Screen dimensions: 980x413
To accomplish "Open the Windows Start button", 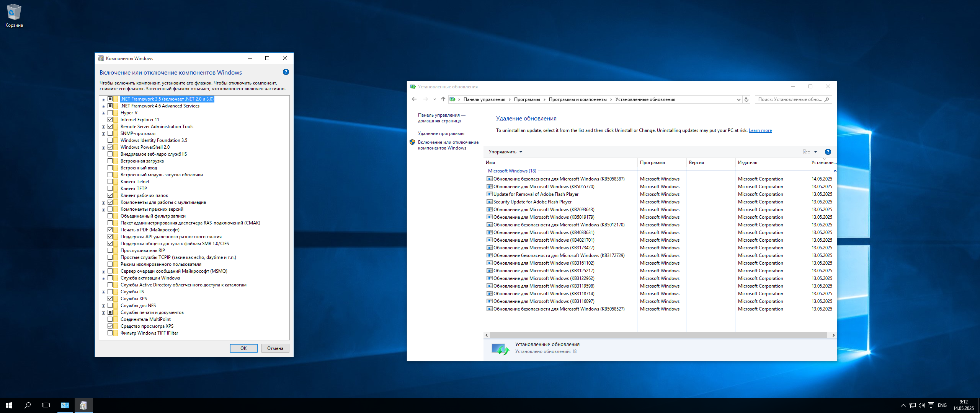I will click(x=9, y=405).
